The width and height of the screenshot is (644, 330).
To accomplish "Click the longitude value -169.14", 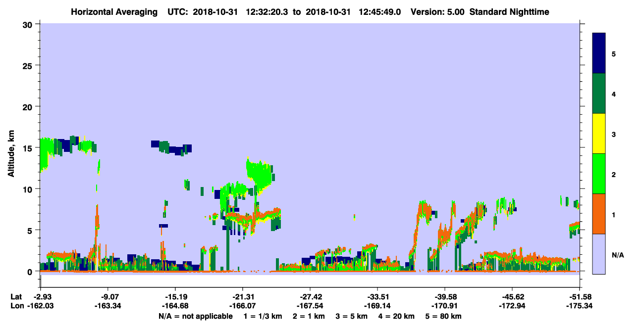I will (377, 306).
